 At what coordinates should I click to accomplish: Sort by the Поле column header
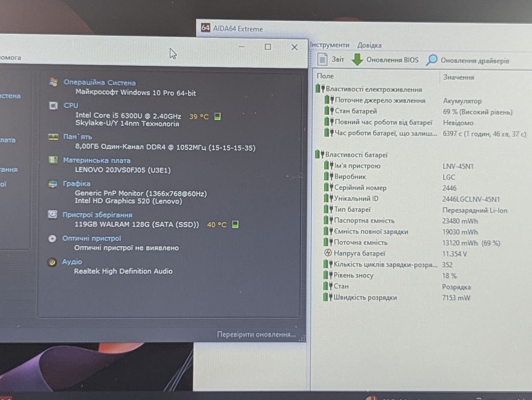(x=325, y=76)
